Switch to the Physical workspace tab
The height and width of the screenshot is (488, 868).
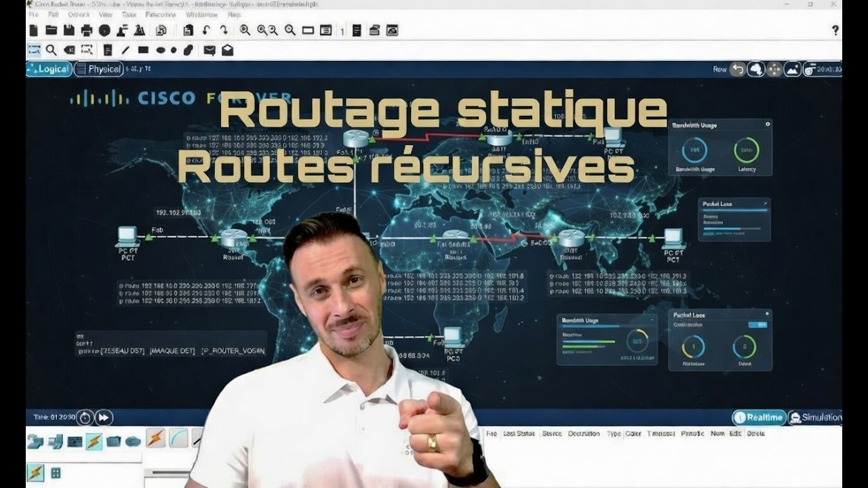[x=99, y=69]
